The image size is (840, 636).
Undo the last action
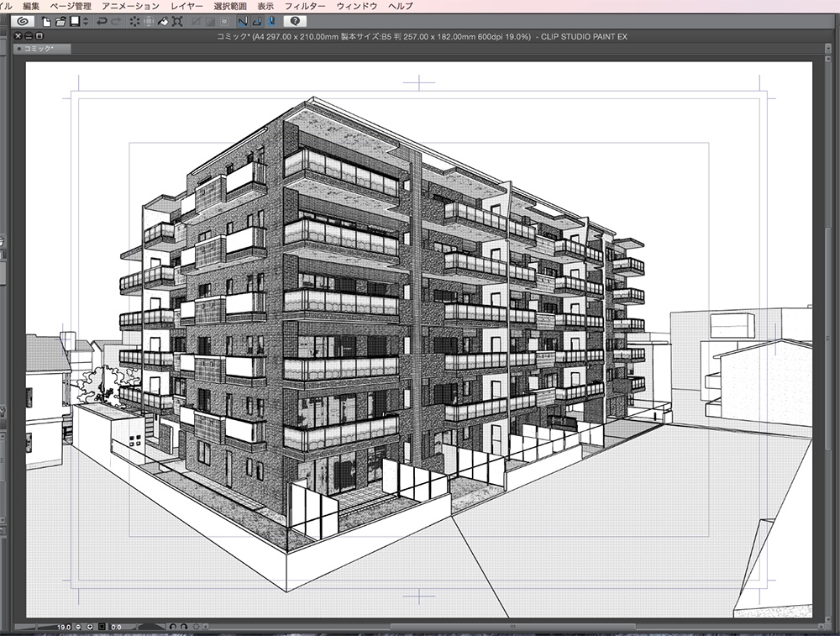tap(102, 23)
